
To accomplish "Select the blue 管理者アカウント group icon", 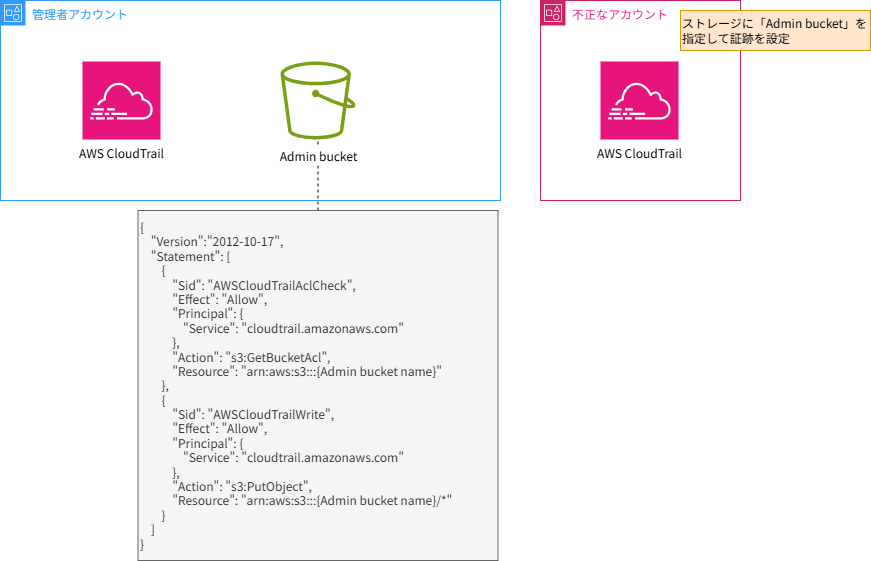I will (x=13, y=14).
